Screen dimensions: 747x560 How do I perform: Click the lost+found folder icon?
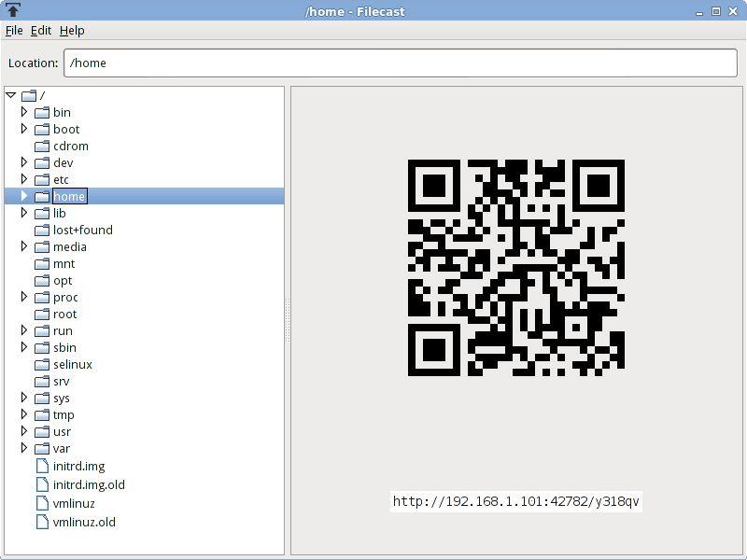[42, 230]
